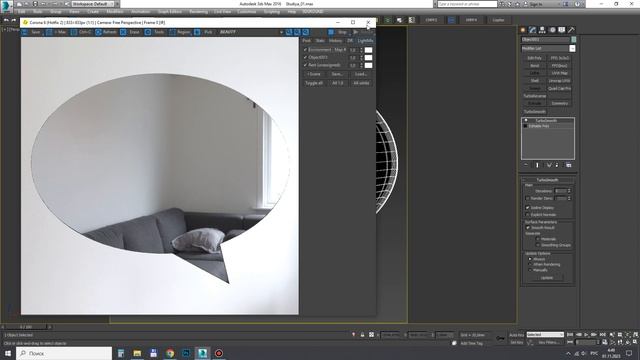Open the Display panel icon
Viewport: 640px width, 360px height.
click(562, 30)
